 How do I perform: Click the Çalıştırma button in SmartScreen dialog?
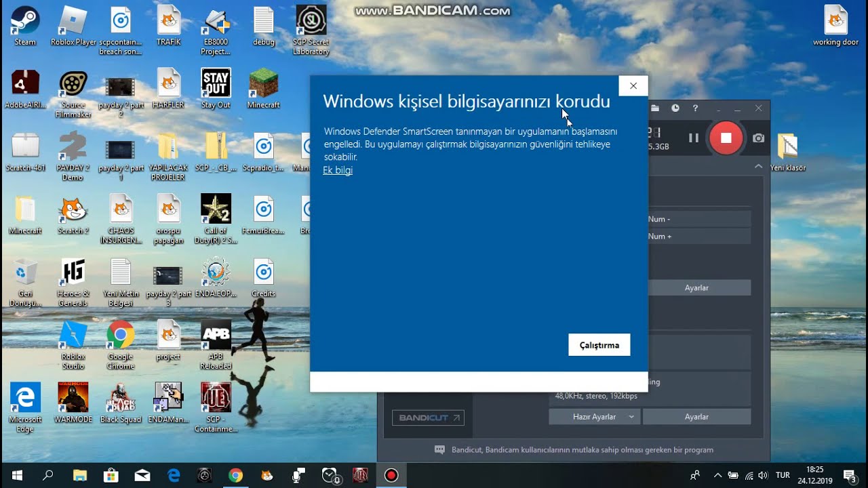(x=599, y=345)
